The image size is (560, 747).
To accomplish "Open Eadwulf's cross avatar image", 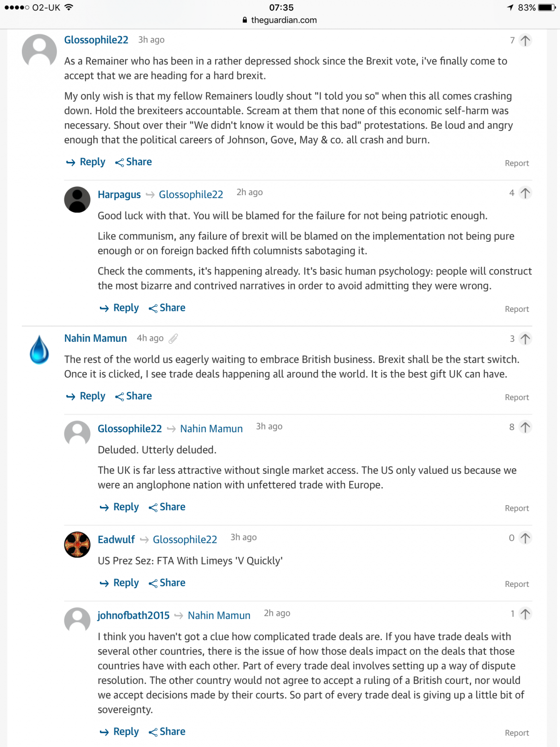I will pos(77,544).
